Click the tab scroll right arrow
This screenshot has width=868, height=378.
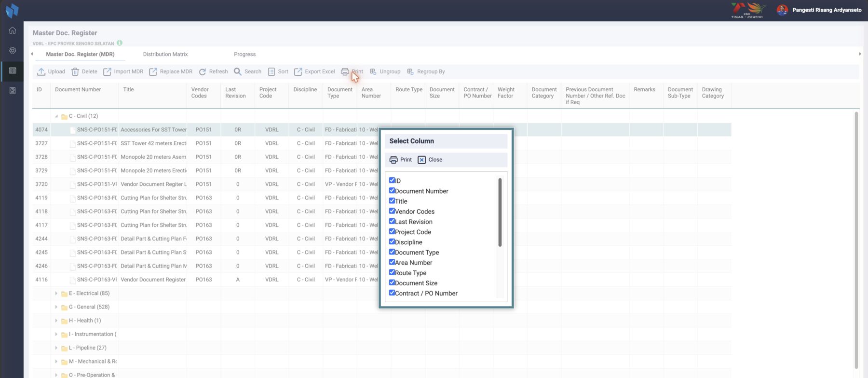(x=860, y=54)
